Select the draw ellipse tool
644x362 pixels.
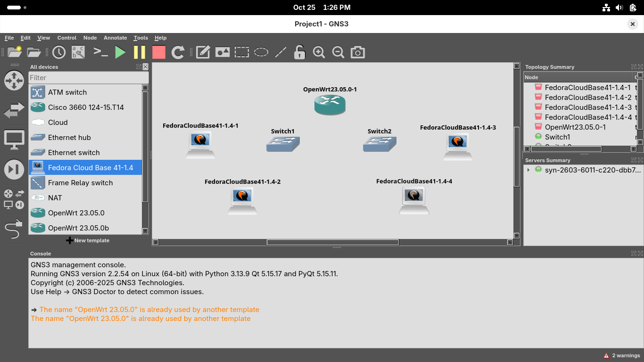261,52
